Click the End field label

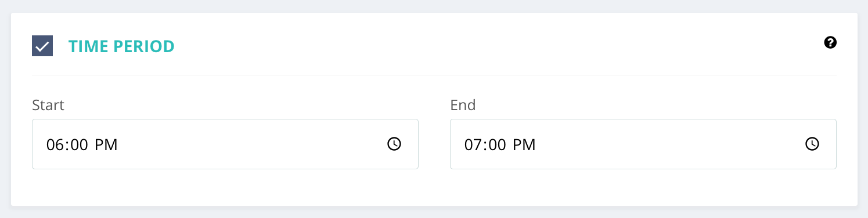[x=463, y=105]
